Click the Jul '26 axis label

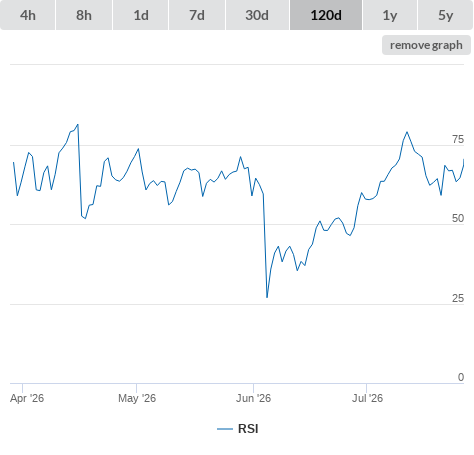click(367, 398)
